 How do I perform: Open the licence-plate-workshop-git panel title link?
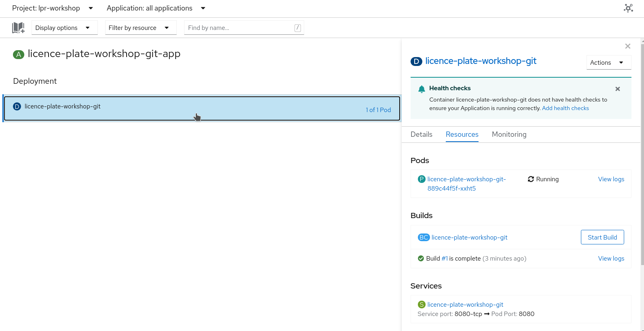pos(481,61)
